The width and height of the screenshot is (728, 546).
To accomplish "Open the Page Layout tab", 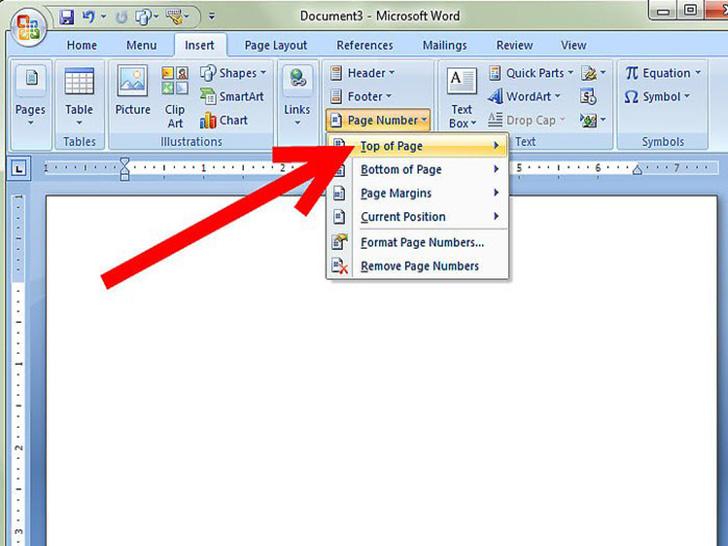I will click(x=276, y=45).
